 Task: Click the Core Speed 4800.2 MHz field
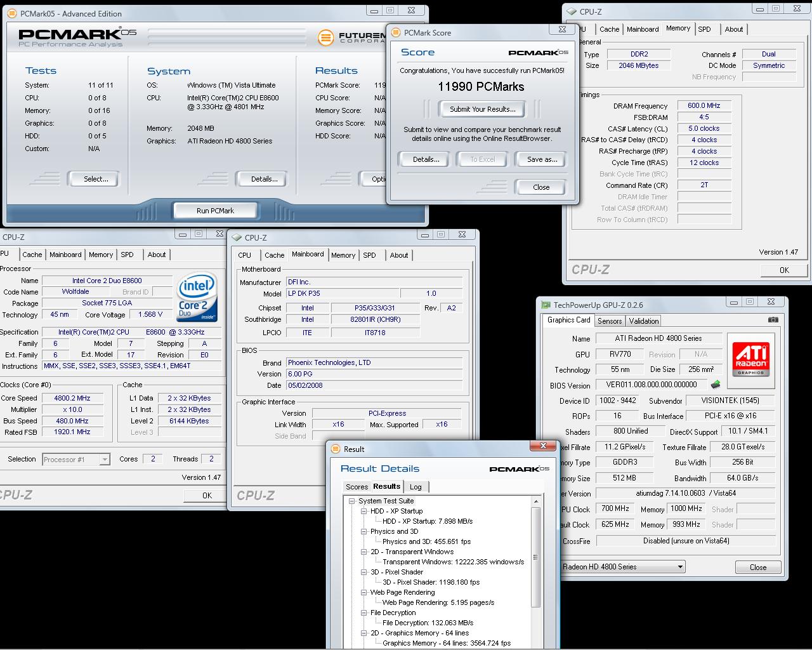pos(72,398)
